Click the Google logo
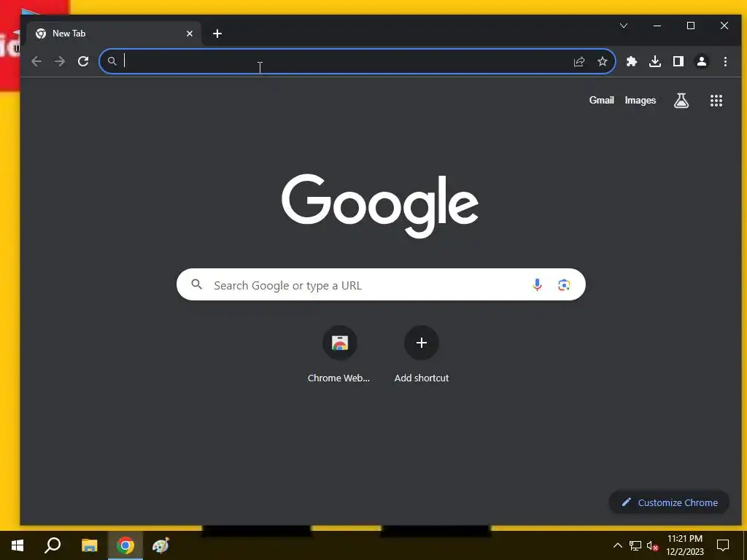This screenshot has height=560, width=747. pyautogui.click(x=380, y=206)
